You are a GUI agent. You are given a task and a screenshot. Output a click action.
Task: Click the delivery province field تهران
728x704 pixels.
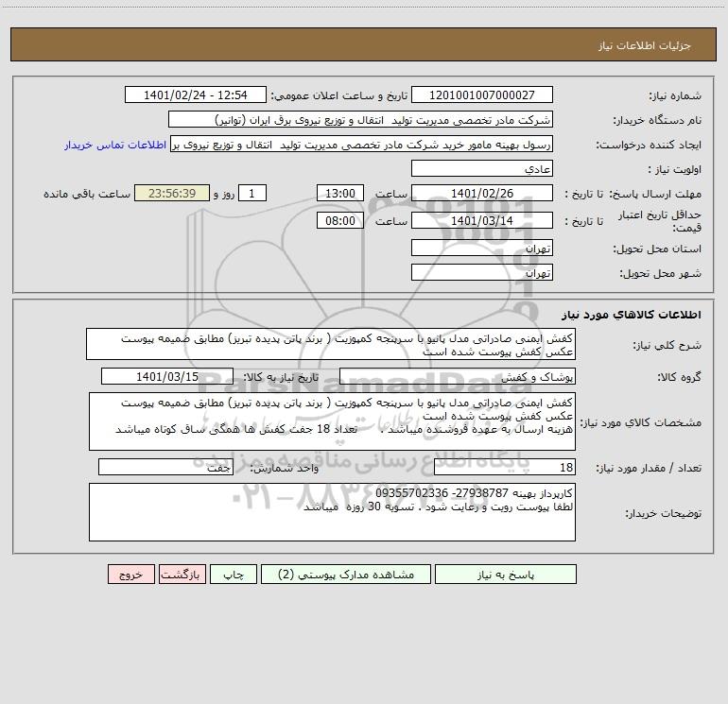coord(482,248)
